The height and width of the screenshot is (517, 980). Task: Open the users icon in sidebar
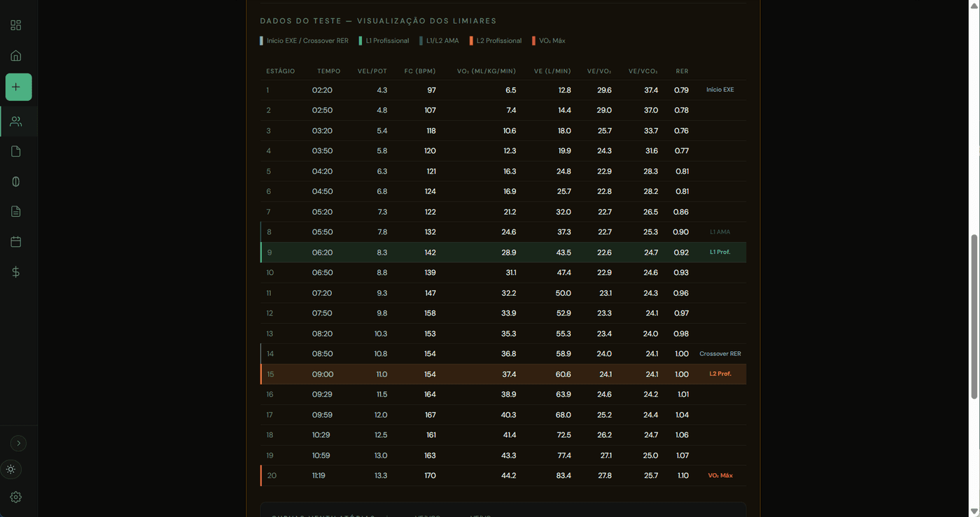pos(15,121)
